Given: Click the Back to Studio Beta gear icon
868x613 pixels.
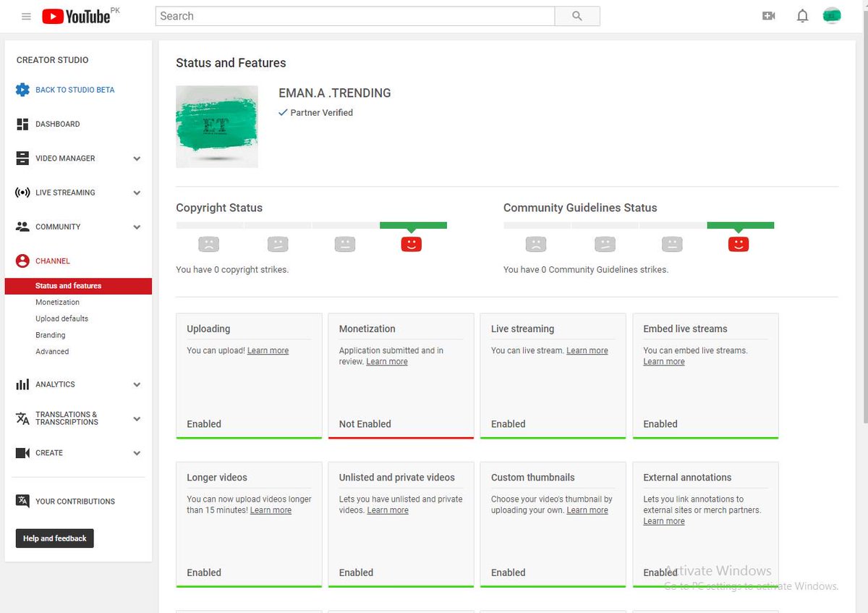Looking at the screenshot, I should point(22,90).
